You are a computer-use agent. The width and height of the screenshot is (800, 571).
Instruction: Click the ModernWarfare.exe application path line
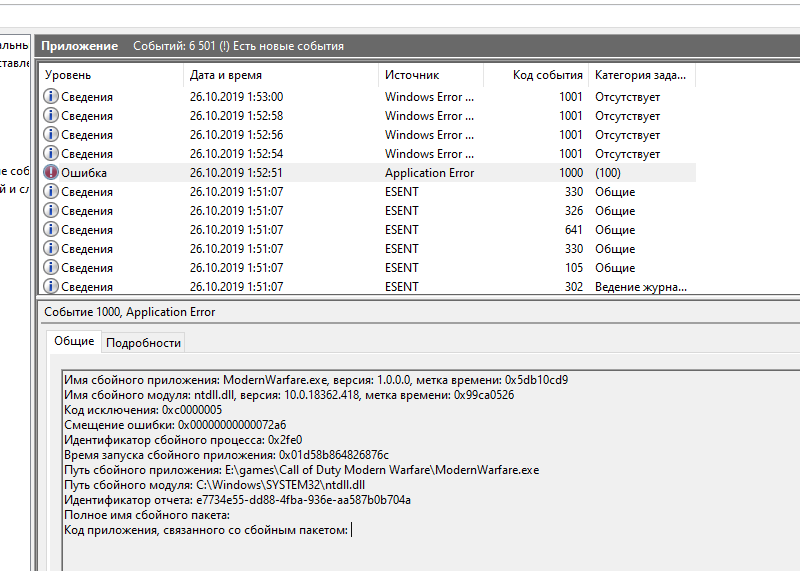301,470
